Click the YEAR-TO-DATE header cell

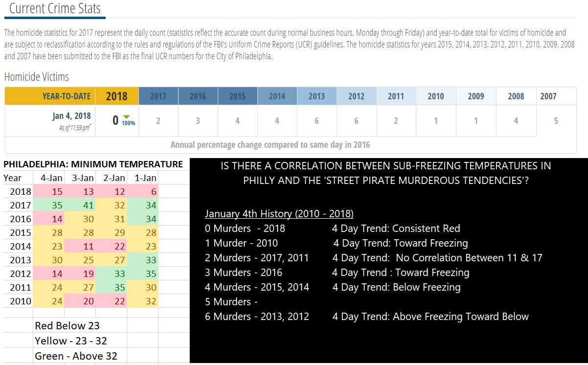pyautogui.click(x=50, y=96)
